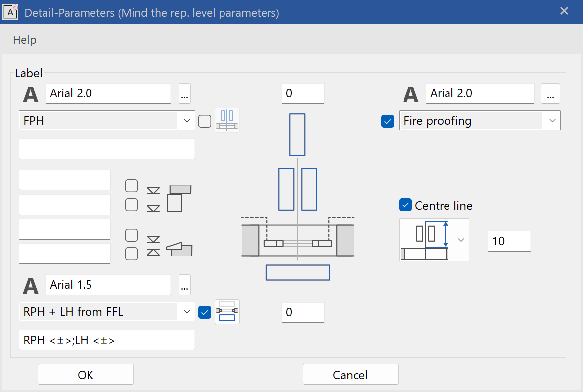Open the Help menu
The height and width of the screenshot is (392, 583).
(25, 40)
